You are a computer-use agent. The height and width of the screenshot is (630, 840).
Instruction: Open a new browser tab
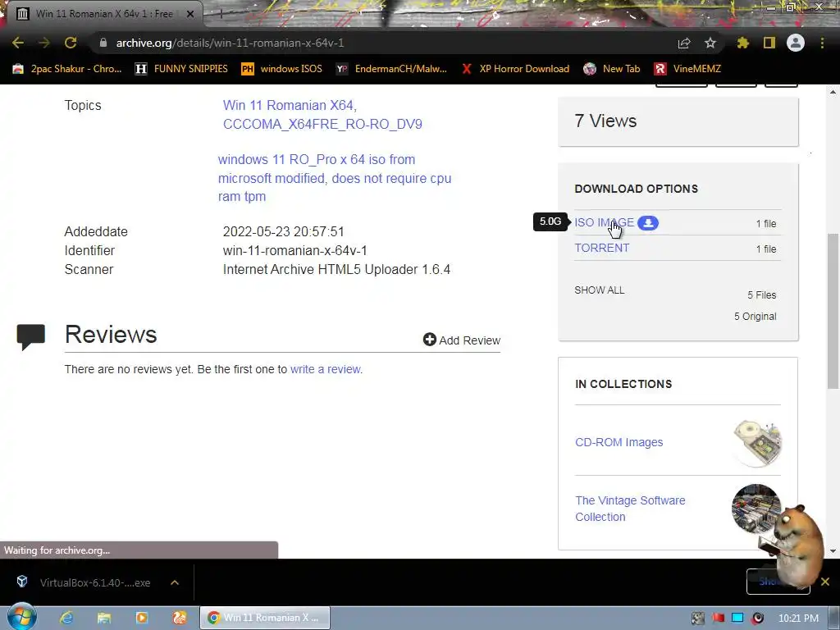tap(221, 14)
